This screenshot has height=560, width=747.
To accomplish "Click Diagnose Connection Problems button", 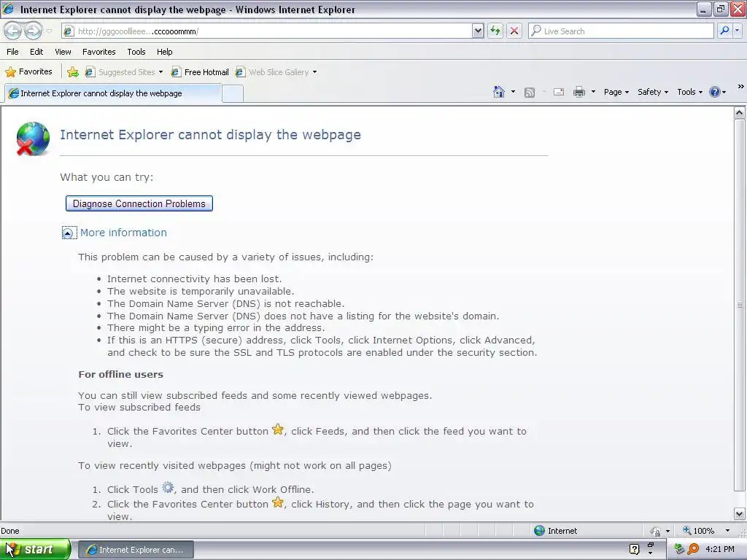I will [x=139, y=203].
